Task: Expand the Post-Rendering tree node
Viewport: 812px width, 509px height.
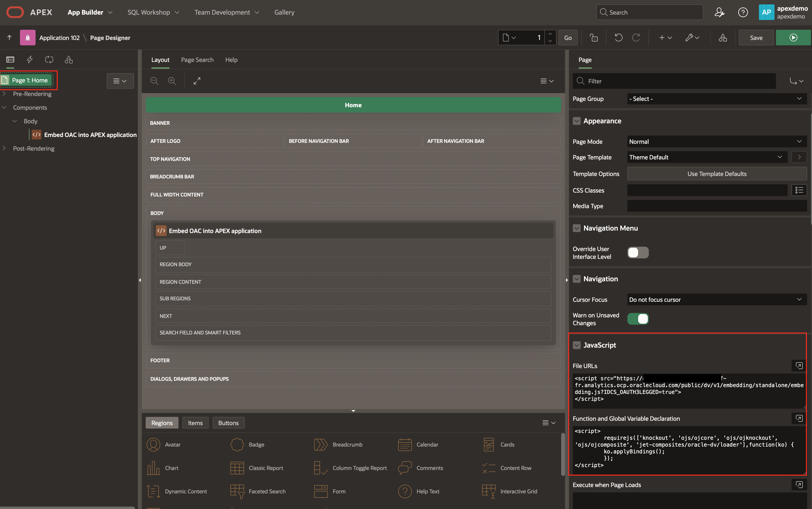Action: (x=4, y=148)
